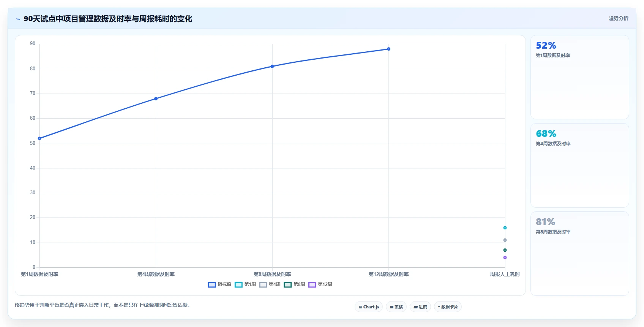Image resolution: width=644 pixels, height=327 pixels.
Task: Toggle the 第8周 legend item
Action: [x=295, y=284]
